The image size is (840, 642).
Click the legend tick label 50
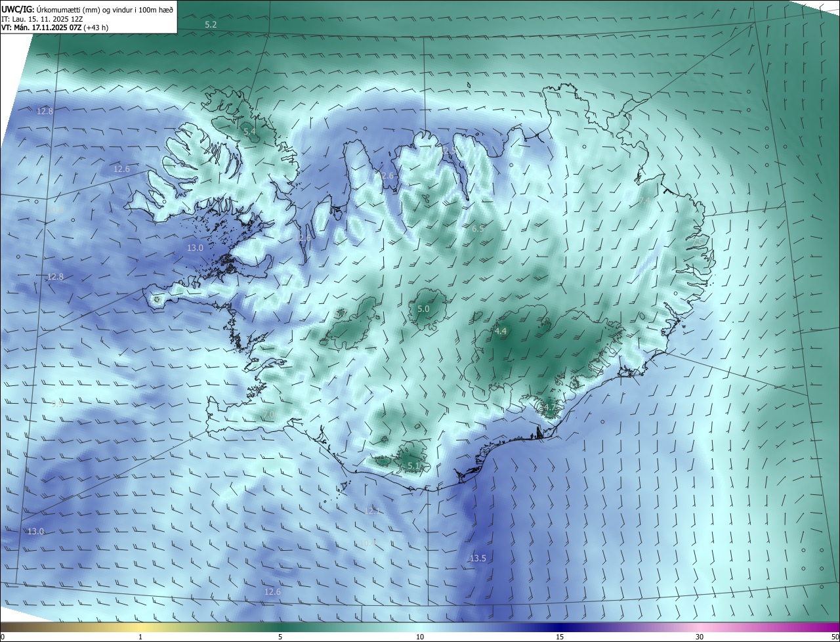coord(835,637)
